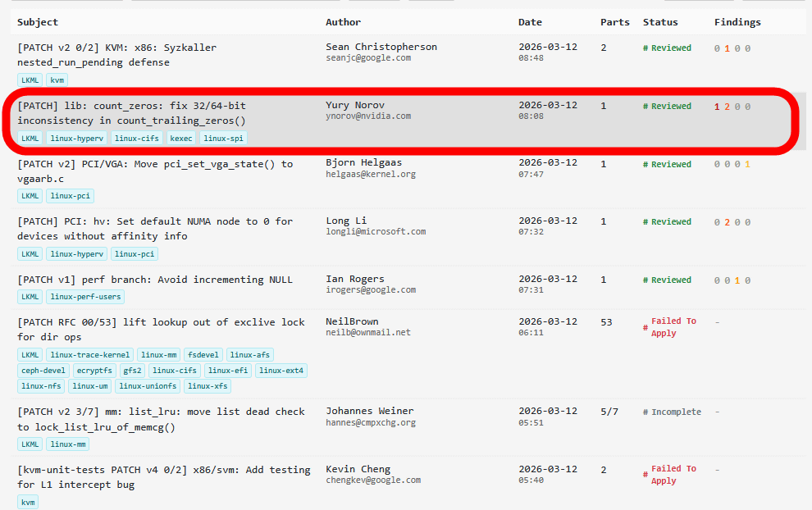Select the ceph-devel tag
The height and width of the screenshot is (510, 812).
tap(43, 371)
